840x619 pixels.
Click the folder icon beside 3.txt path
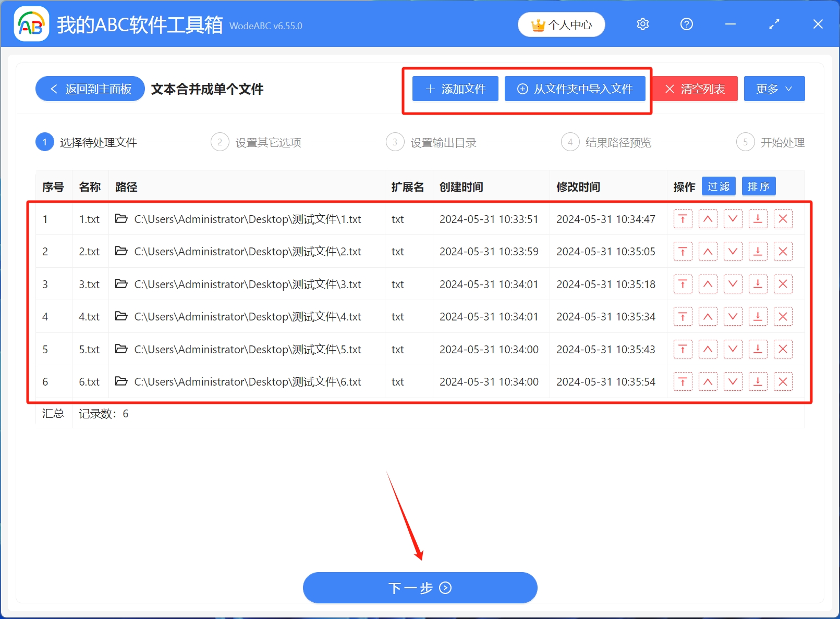120,284
